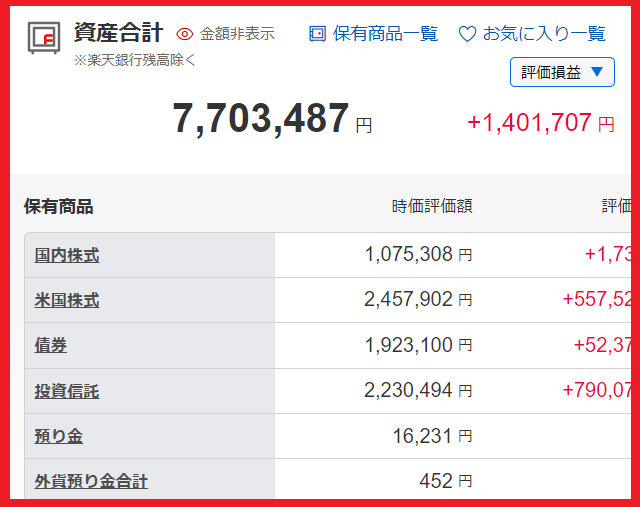Open the 評価損益 dropdown
Image resolution: width=640 pixels, height=507 pixels.
(x=562, y=72)
